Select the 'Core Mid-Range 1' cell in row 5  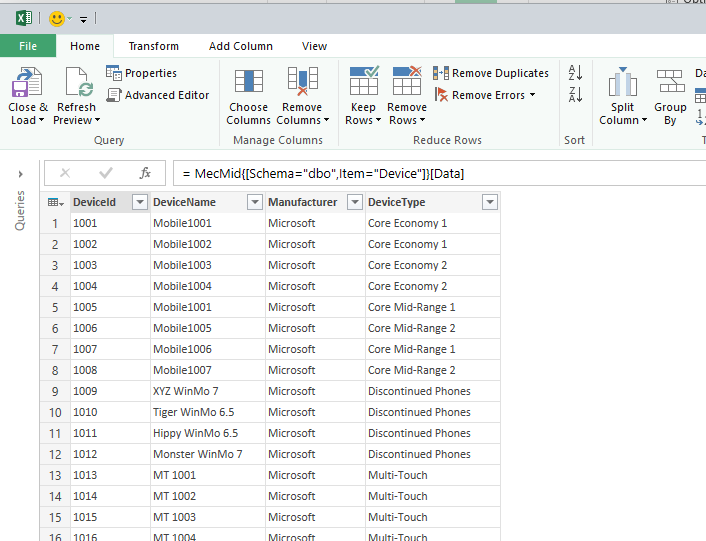point(433,307)
